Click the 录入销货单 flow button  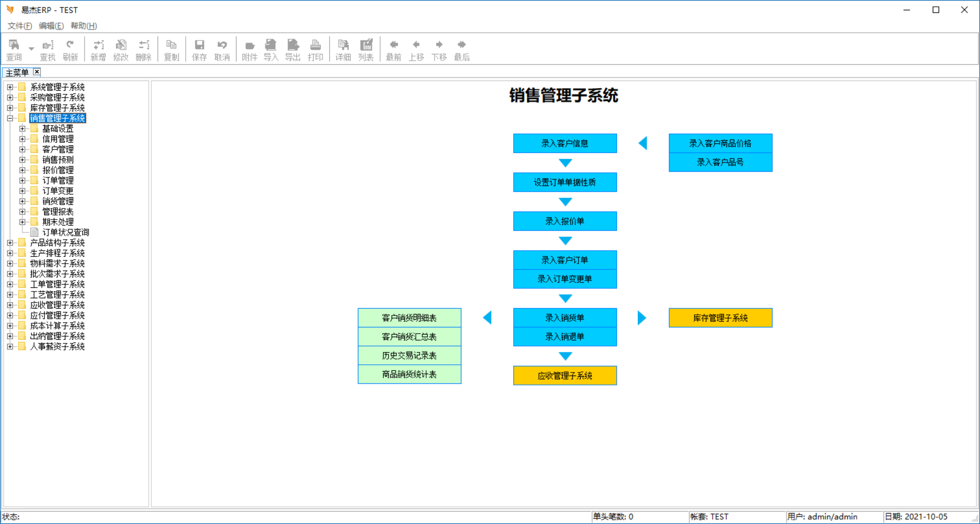pyautogui.click(x=565, y=318)
